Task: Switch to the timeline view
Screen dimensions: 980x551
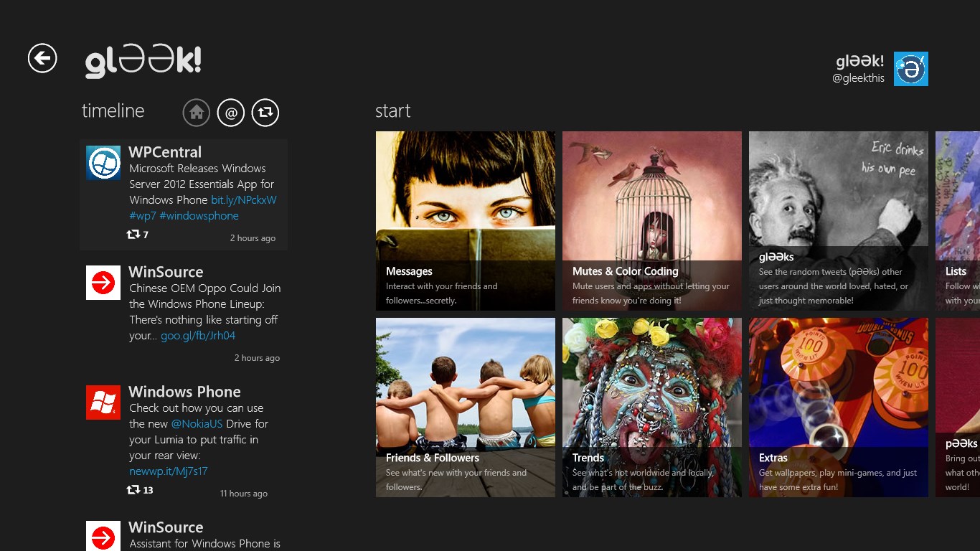Action: coord(112,111)
